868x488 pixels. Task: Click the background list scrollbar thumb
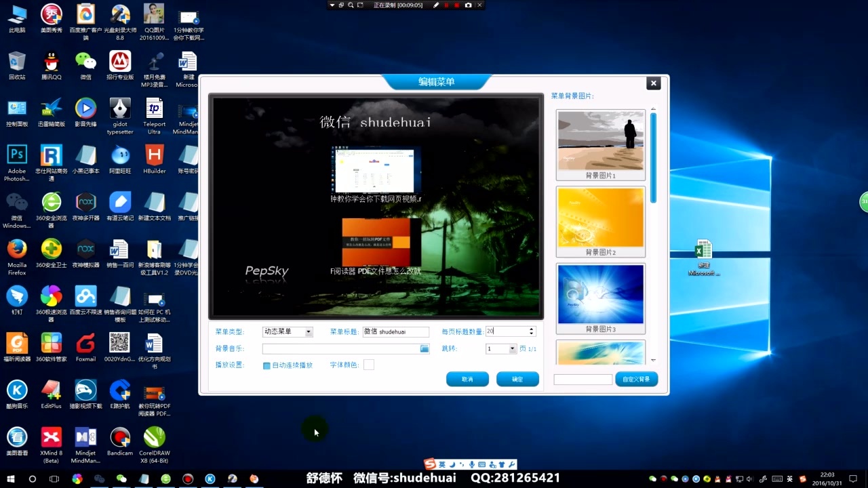pos(654,157)
